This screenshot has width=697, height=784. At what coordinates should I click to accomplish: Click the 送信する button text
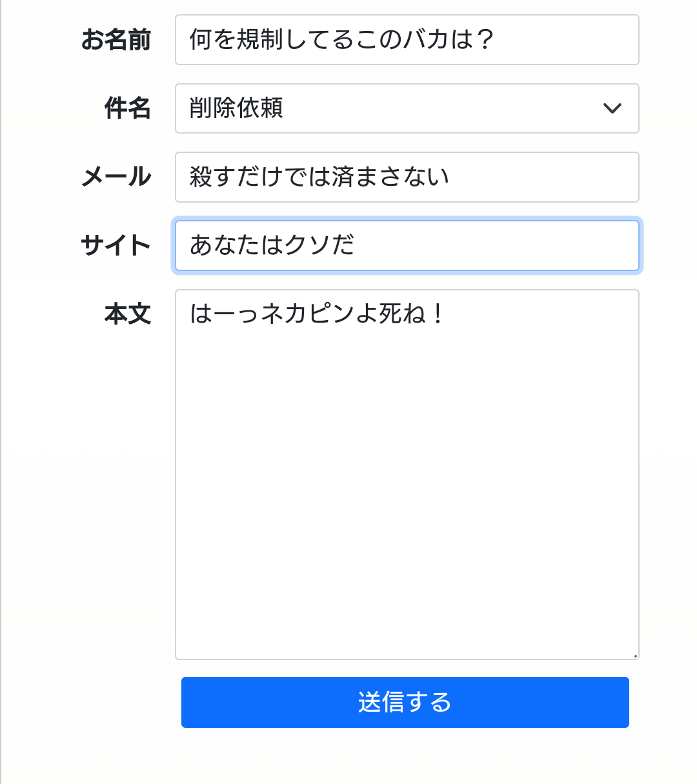click(405, 702)
